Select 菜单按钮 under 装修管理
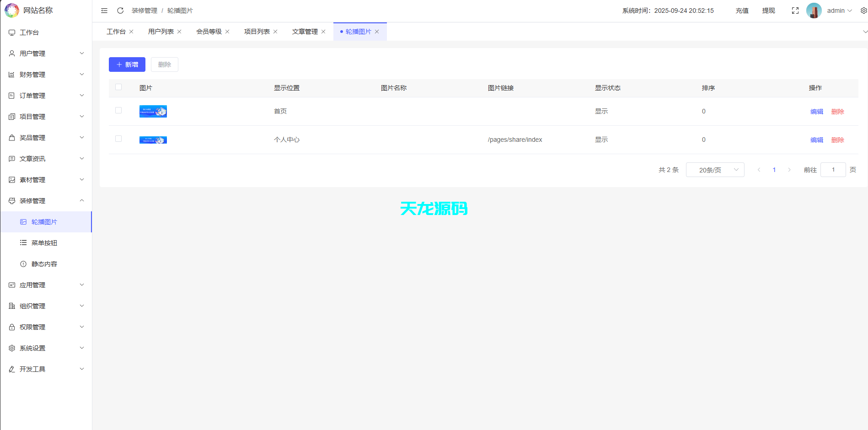868x430 pixels. (x=44, y=242)
